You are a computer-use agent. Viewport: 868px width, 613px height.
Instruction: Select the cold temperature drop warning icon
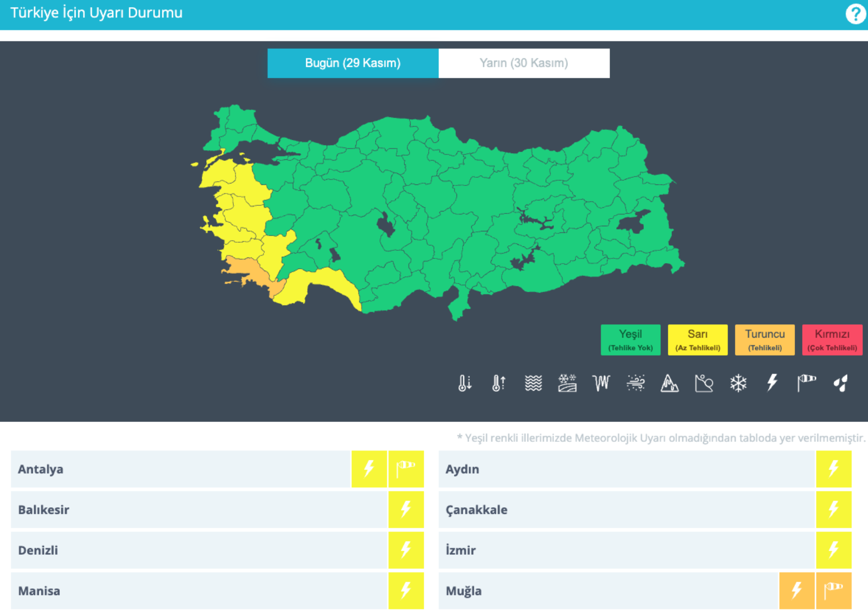coord(465,383)
